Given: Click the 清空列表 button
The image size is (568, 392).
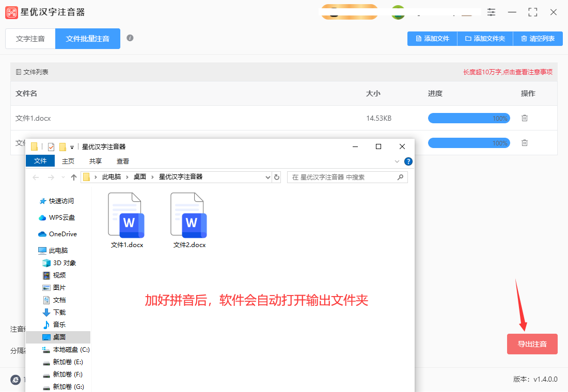Looking at the screenshot, I should 538,39.
